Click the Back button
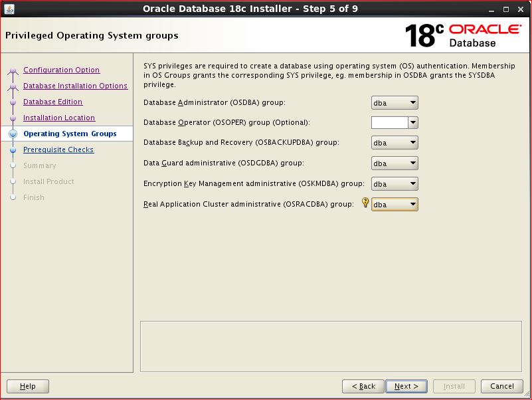Viewport: 532px width, 400px height. pyautogui.click(x=363, y=386)
